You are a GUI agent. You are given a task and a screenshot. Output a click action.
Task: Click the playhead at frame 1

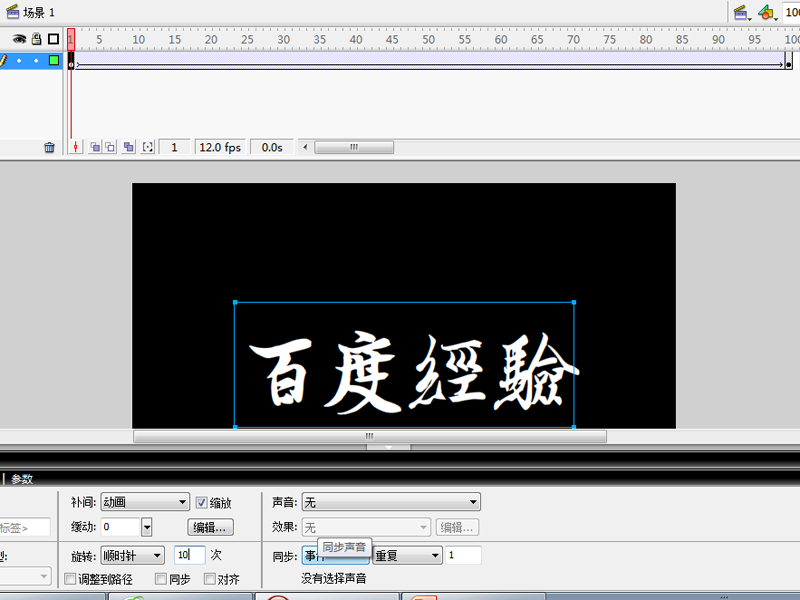pos(71,39)
